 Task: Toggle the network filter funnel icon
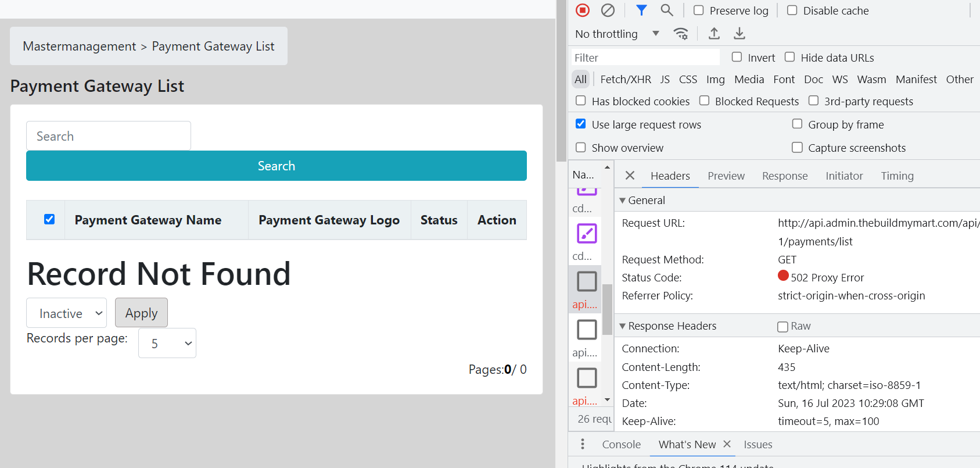tap(641, 10)
